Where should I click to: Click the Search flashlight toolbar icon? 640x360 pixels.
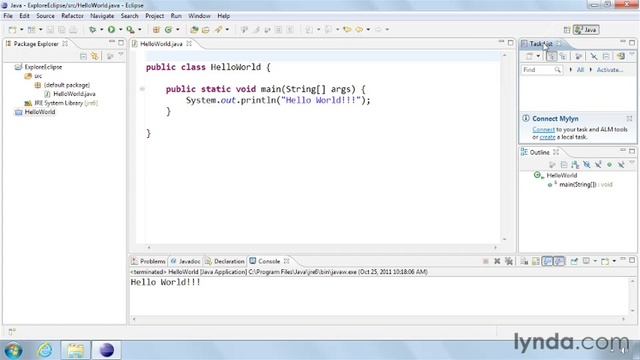219,29
